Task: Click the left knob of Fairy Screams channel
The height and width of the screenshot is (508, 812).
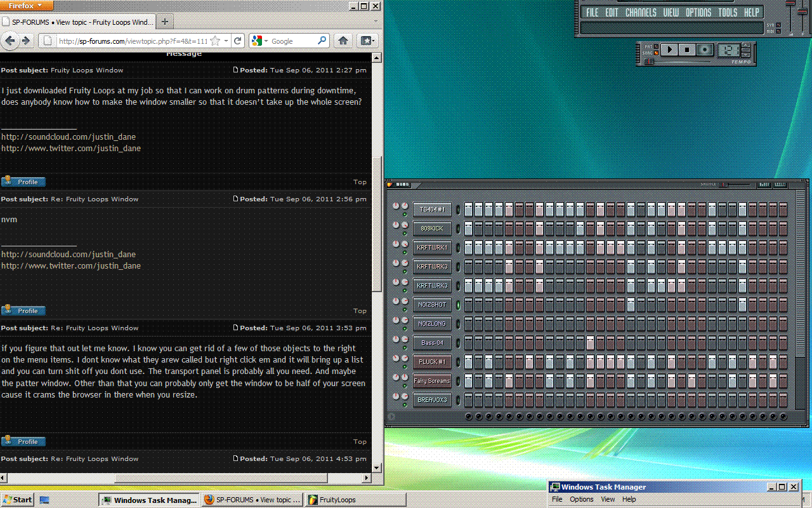Action: click(x=396, y=377)
